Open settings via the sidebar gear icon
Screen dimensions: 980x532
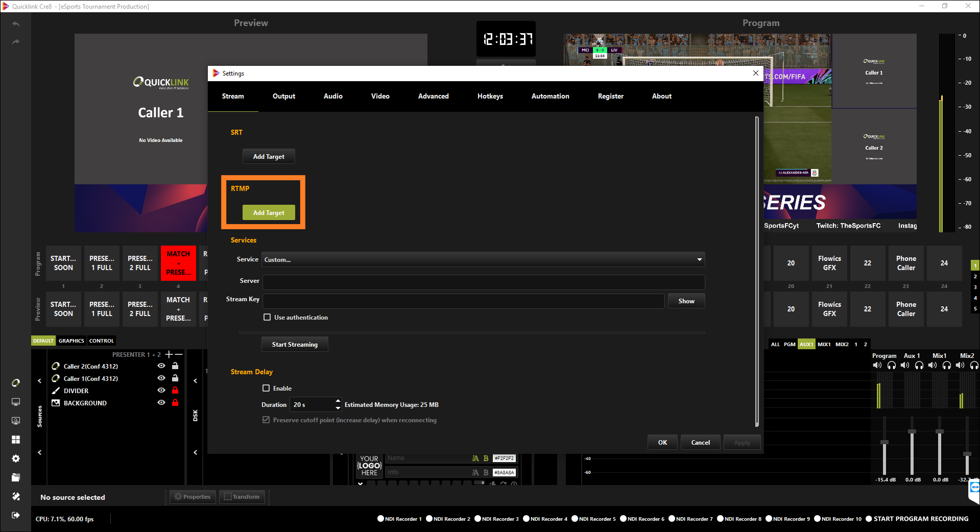pyautogui.click(x=16, y=458)
